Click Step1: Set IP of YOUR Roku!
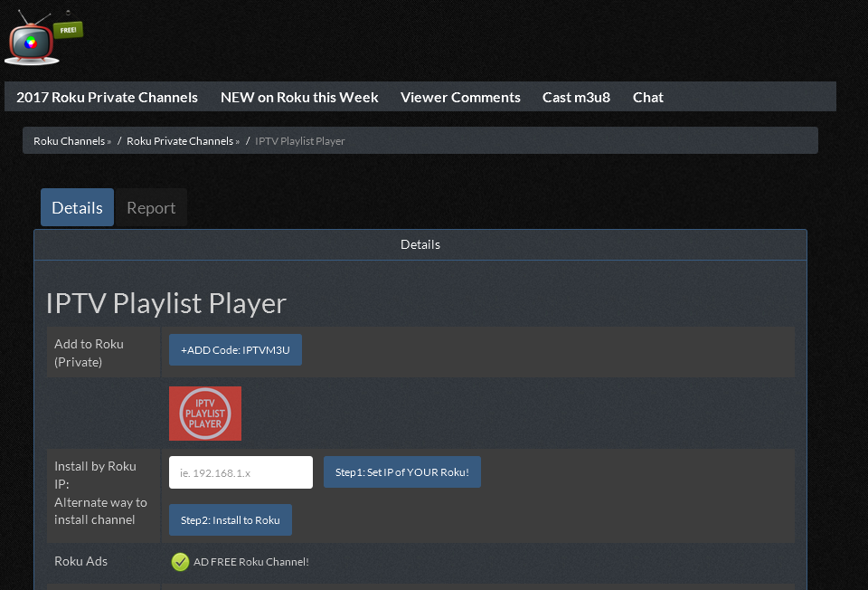 click(x=401, y=472)
